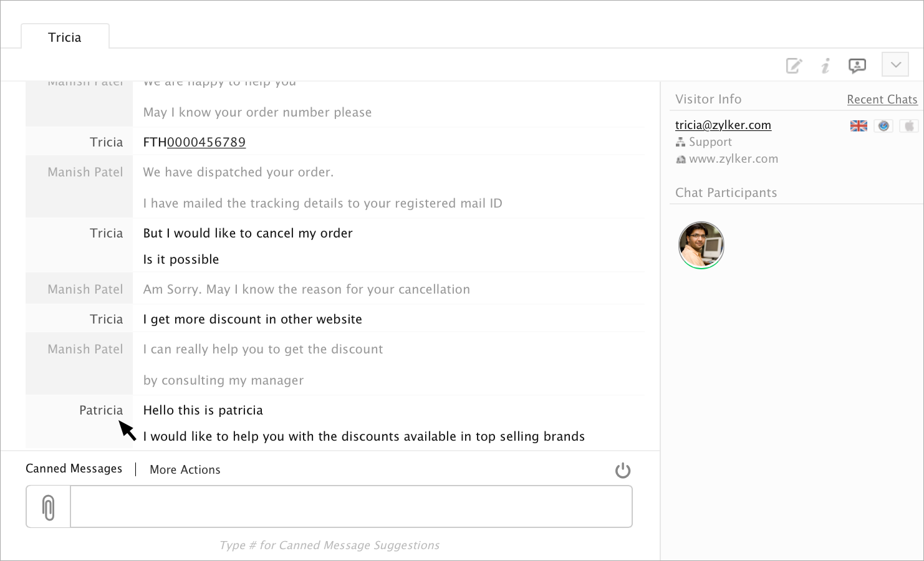Click the chat transfer speech bubble icon
Viewport: 924px width, 561px height.
tap(857, 65)
